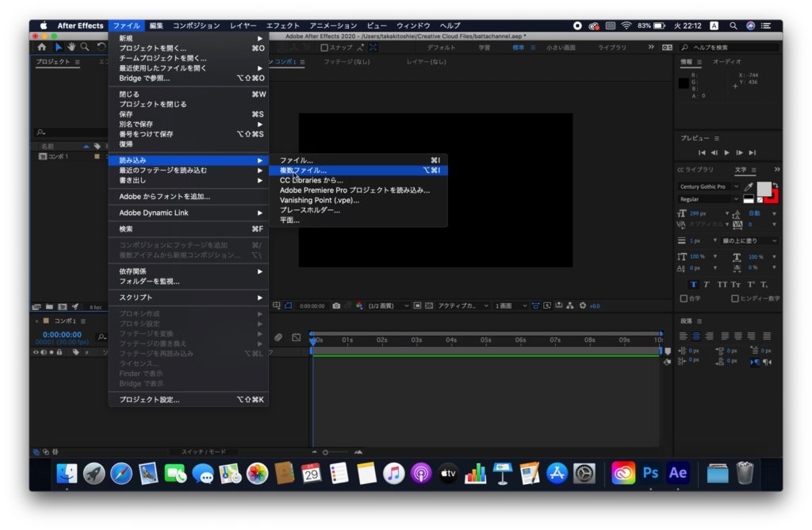The image size is (812, 530).
Task: Expand the Adobe Dynamic Link submenu
Action: [189, 213]
